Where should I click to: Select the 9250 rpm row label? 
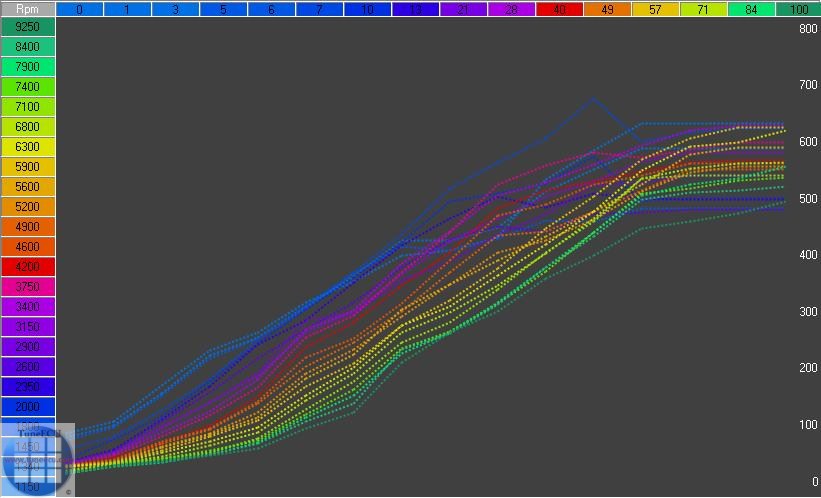click(x=28, y=27)
